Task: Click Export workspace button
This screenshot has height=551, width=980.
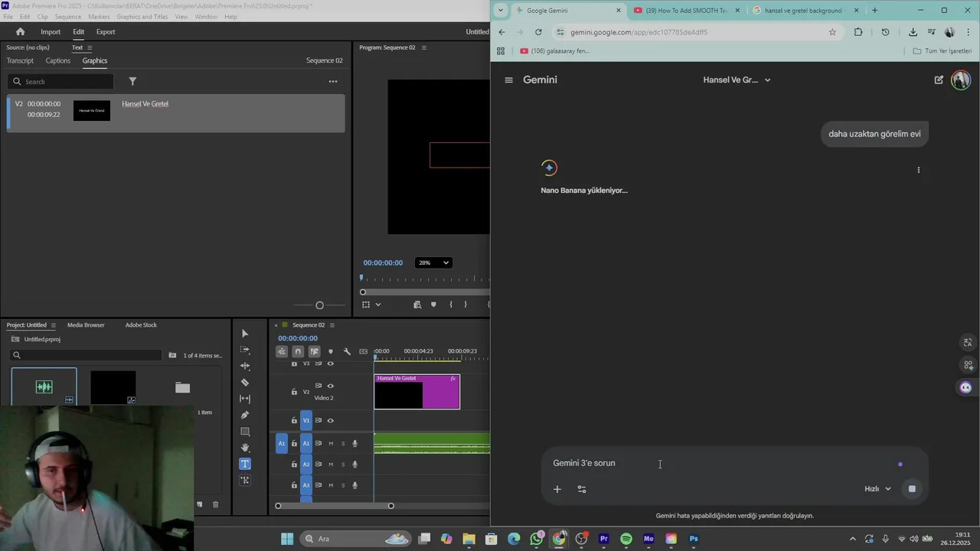Action: (106, 31)
